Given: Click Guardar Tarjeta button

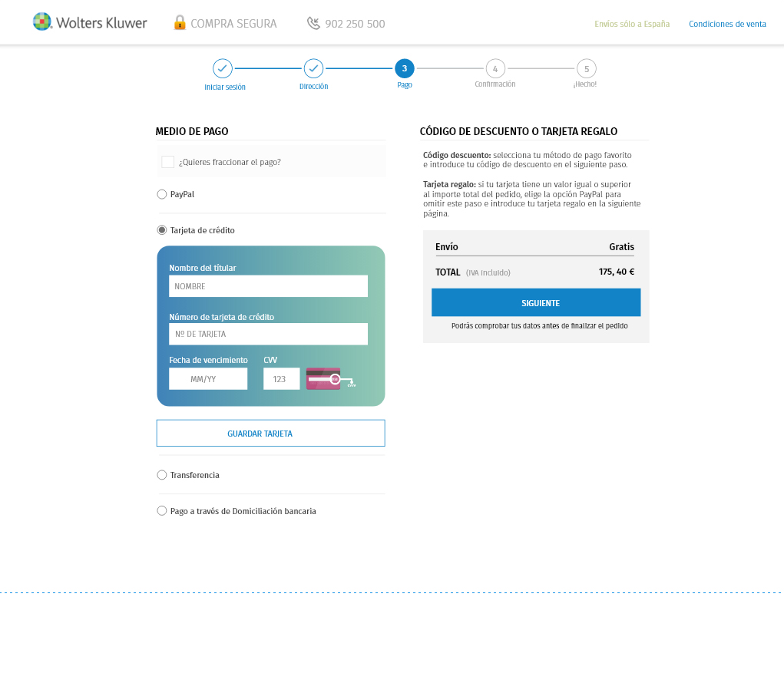Looking at the screenshot, I should (270, 433).
